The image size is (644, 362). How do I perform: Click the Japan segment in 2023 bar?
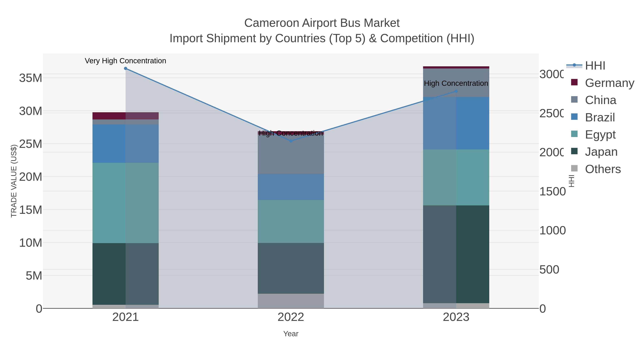coord(456,254)
